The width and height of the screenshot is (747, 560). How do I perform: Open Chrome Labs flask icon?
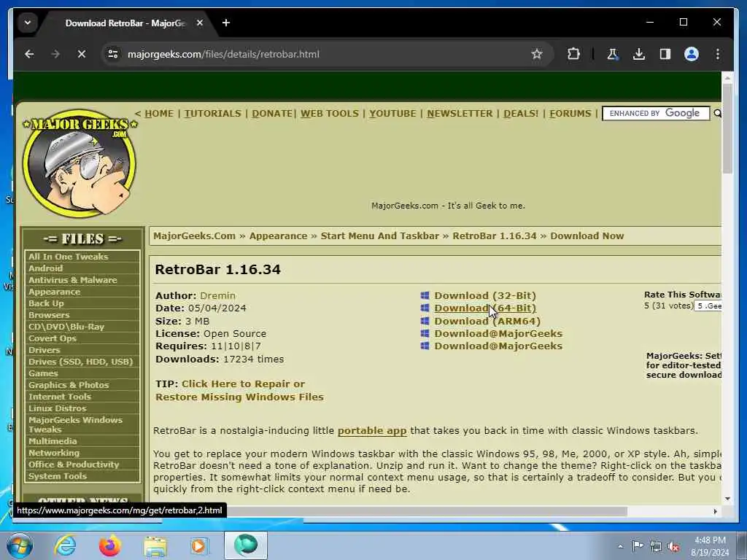pyautogui.click(x=613, y=54)
